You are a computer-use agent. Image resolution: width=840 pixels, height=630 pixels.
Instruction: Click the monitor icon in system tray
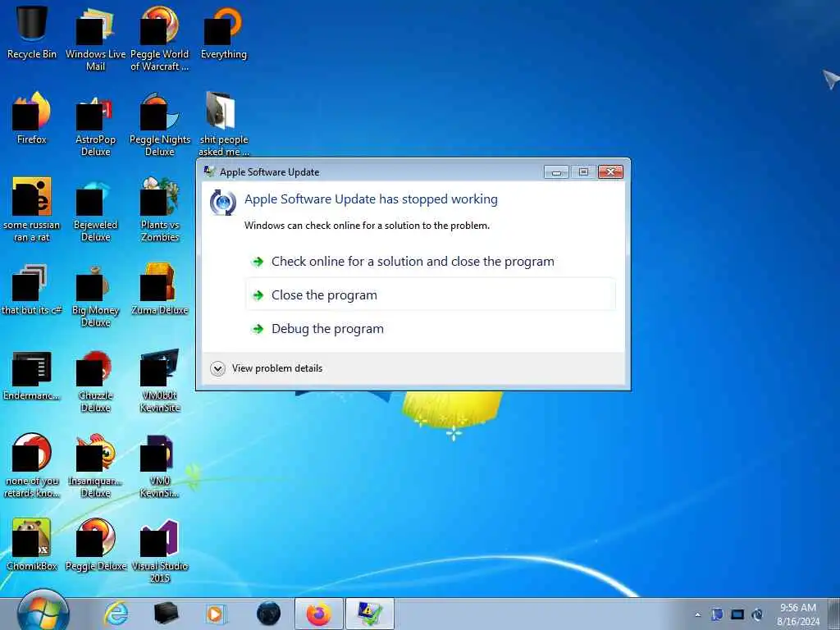[x=737, y=614]
